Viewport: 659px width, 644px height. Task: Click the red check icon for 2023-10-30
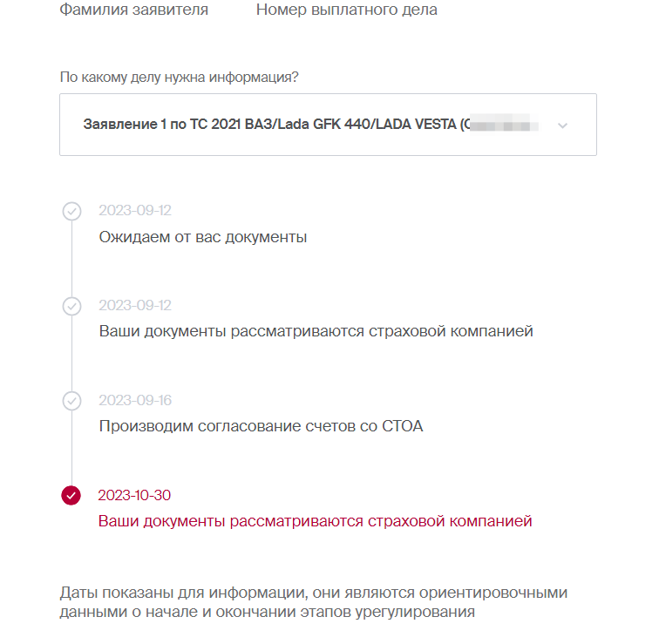(71, 496)
